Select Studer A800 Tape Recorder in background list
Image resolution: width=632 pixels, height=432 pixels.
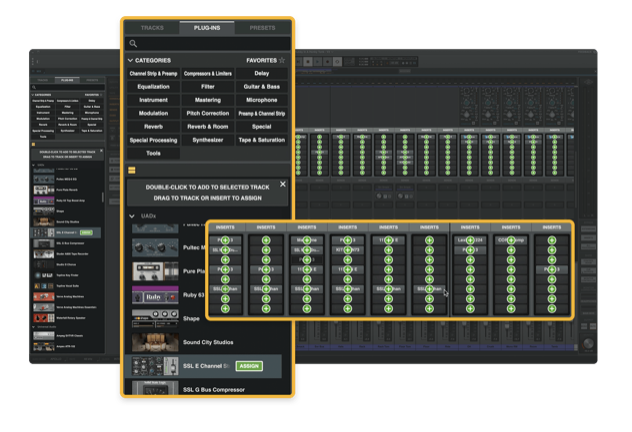tap(67, 254)
